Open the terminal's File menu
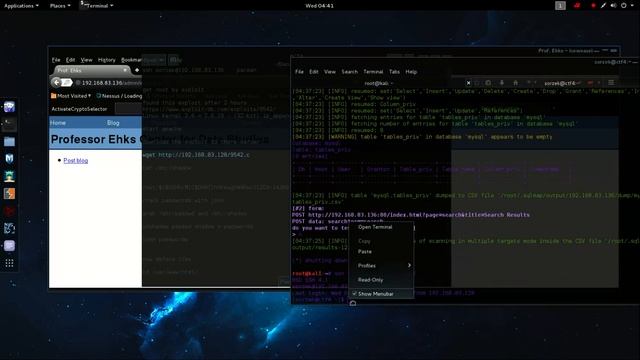Screen dimensions: 640x360 coord(299,72)
